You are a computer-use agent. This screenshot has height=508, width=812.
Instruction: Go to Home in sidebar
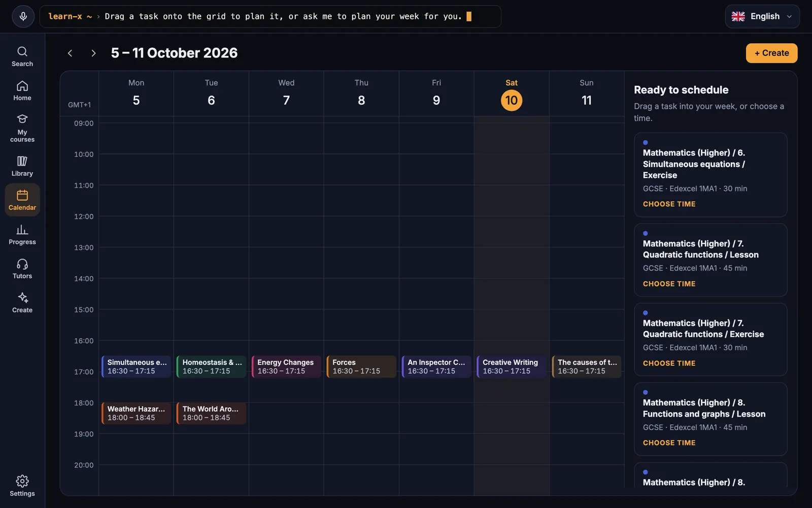click(x=22, y=90)
